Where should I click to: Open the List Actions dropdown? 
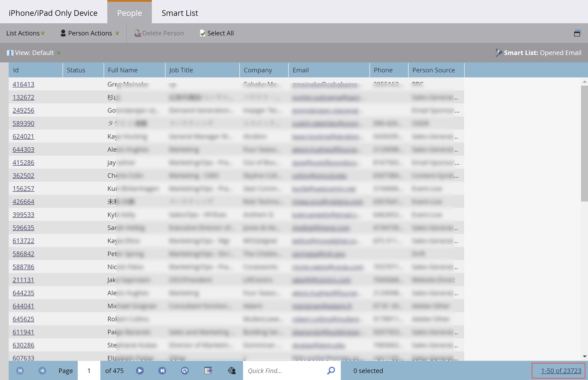(25, 33)
